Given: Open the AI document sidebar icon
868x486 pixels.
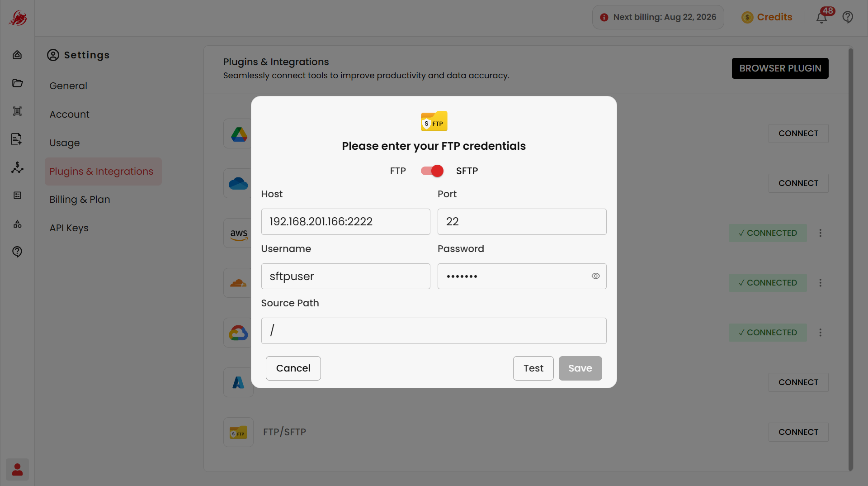Looking at the screenshot, I should [17, 139].
